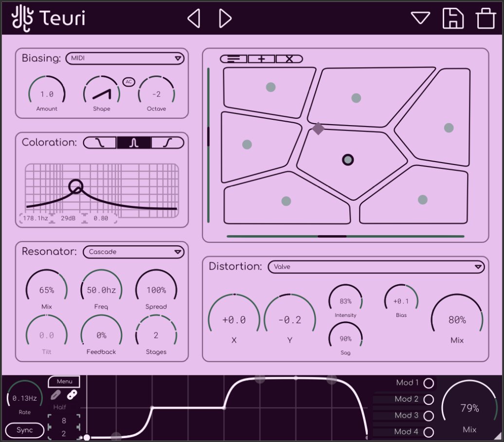This screenshot has height=442, width=504.
Task: Toggle the link chain icon
Action: coord(72,395)
